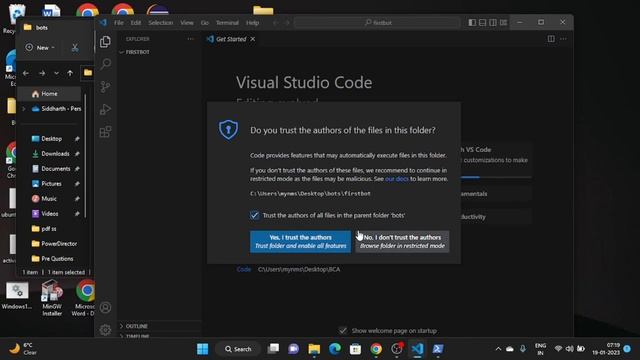Toggle panel layout icon in title bar
Image resolution: width=640 pixels, height=360 pixels.
tap(482, 22)
